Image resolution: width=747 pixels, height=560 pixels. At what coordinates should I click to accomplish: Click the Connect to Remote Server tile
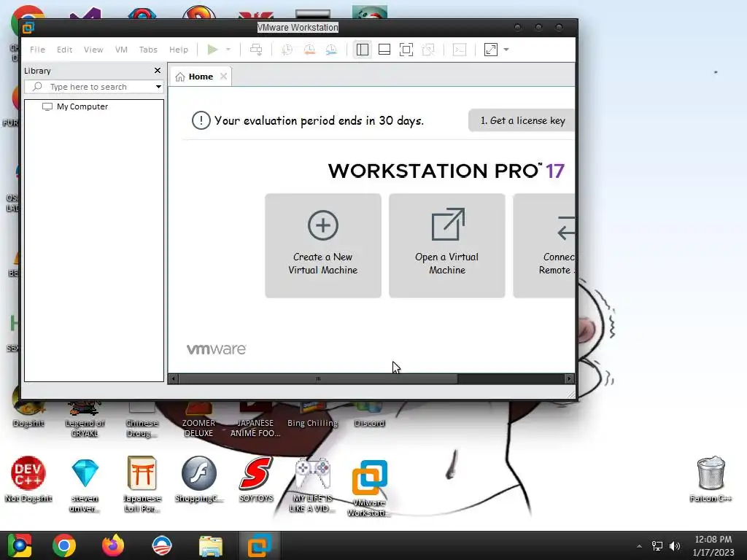[544, 246]
